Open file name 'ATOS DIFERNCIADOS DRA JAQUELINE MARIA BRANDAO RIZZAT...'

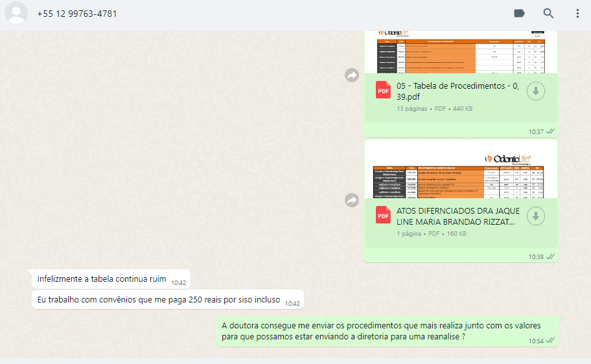coord(458,216)
